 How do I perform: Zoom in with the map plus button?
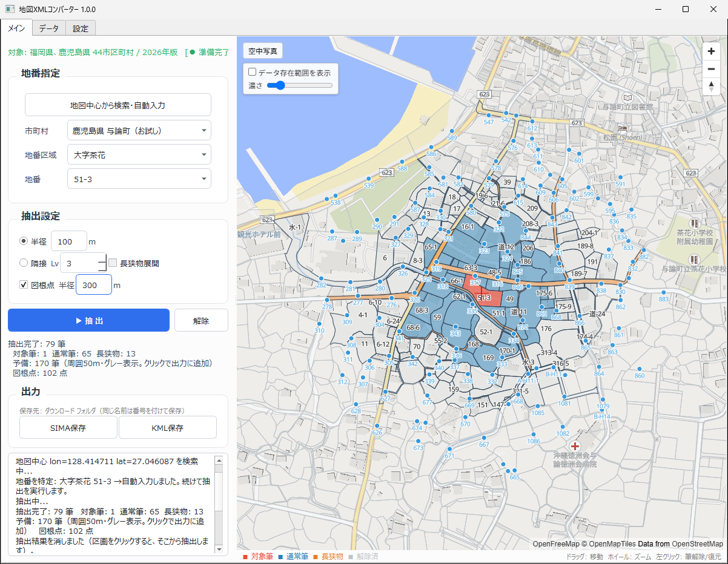tap(711, 51)
